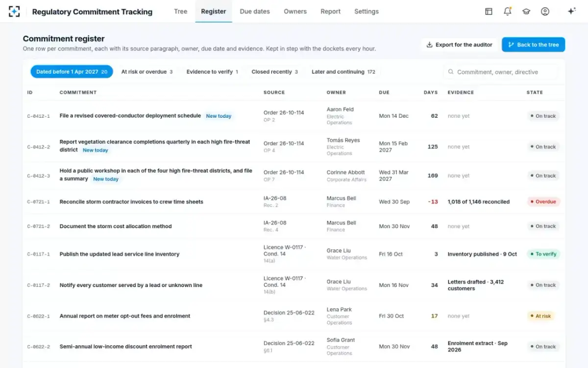Sort by the ID column header
Screen dimensions: 588x368
[30, 92]
